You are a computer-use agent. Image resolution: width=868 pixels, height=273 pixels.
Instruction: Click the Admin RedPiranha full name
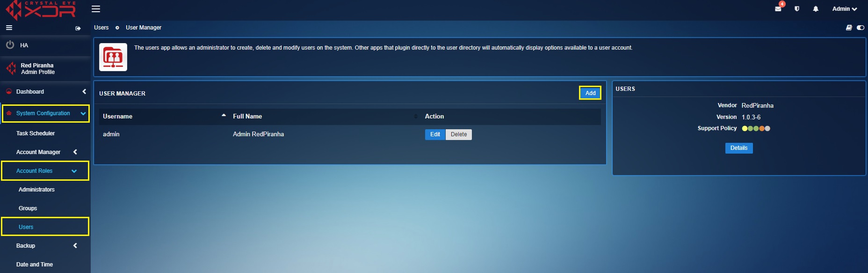point(258,134)
